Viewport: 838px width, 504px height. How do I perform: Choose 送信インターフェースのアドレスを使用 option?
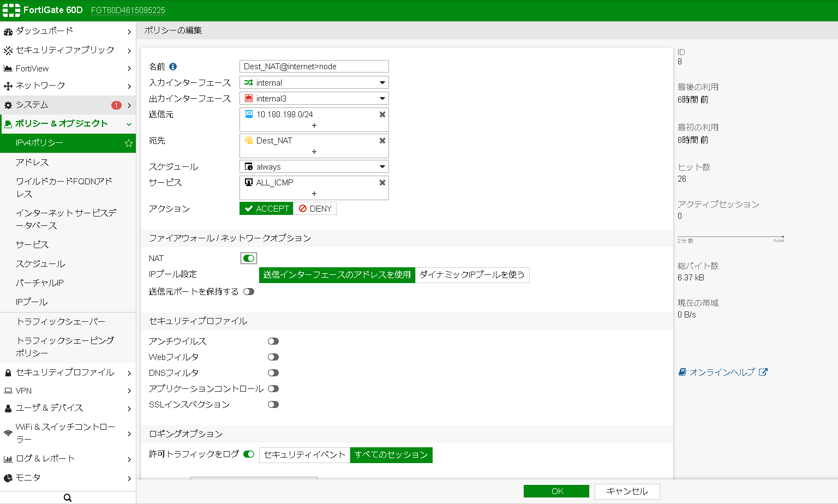[337, 275]
